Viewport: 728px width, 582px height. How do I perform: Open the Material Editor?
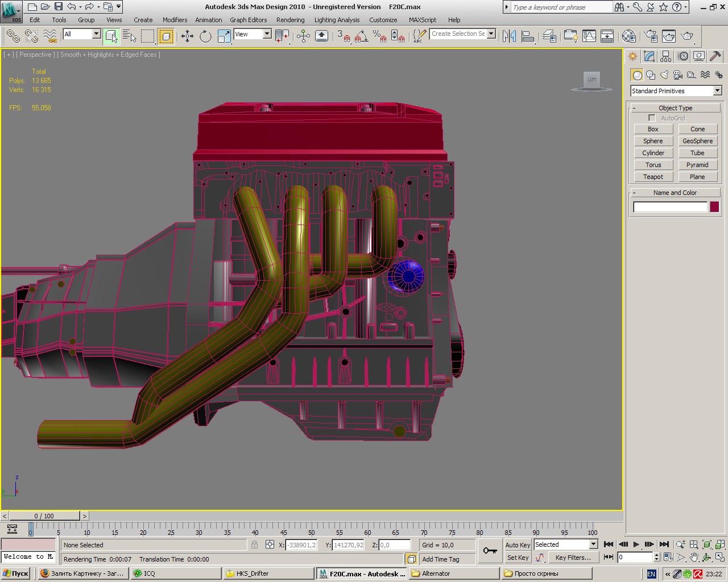pos(628,36)
